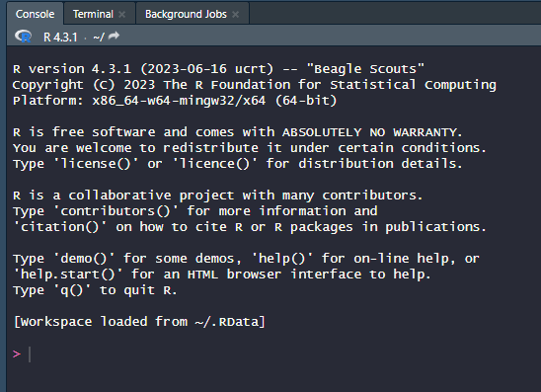Click the 'help.start()' text in console

[67, 274]
